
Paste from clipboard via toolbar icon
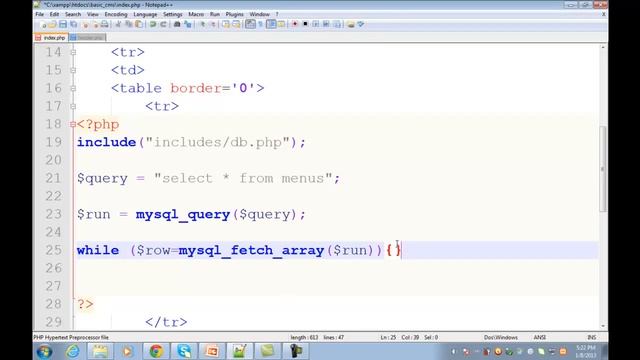(x=139, y=24)
